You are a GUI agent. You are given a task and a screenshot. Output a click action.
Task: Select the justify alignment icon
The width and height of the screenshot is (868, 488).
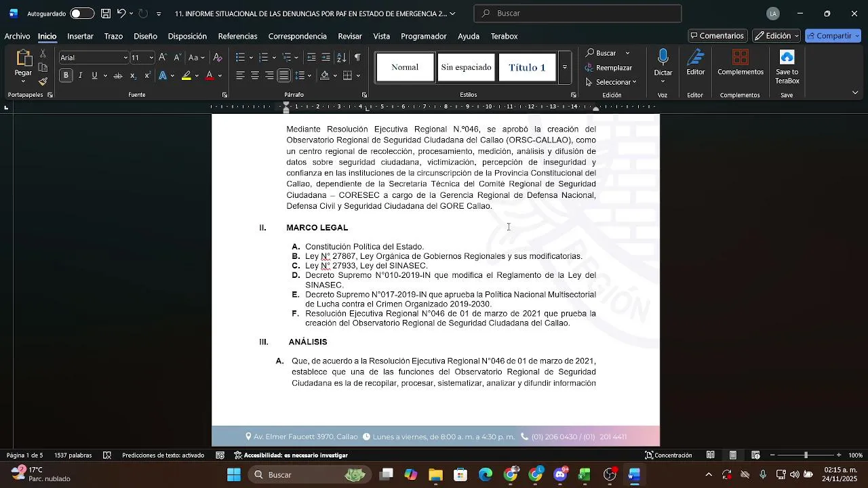click(x=284, y=75)
